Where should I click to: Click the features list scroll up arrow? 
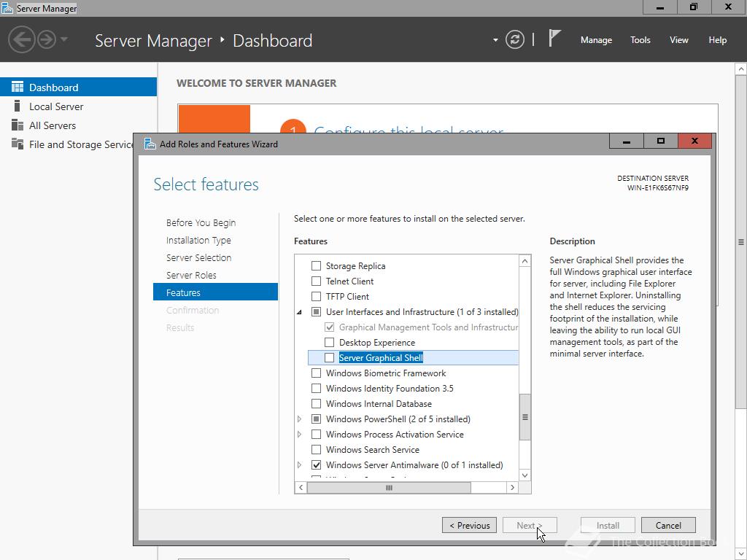click(525, 261)
